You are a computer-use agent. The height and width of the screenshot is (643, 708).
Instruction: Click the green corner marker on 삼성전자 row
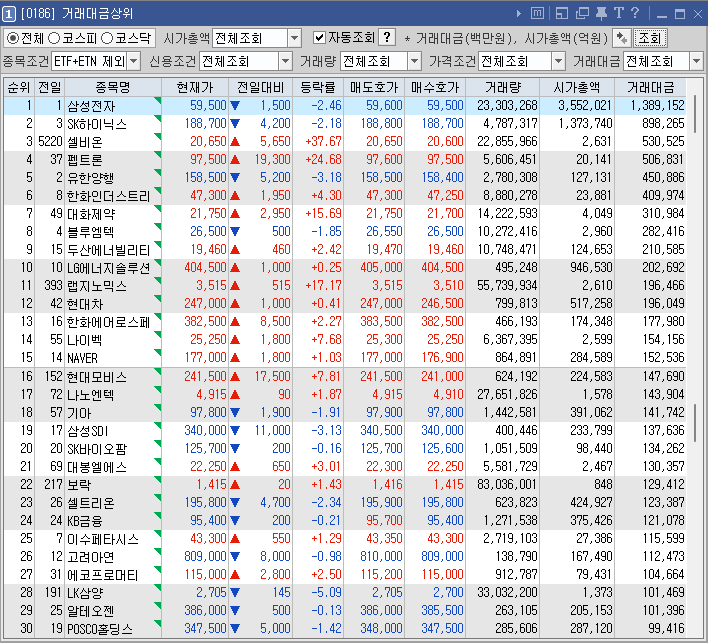pyautogui.click(x=158, y=100)
